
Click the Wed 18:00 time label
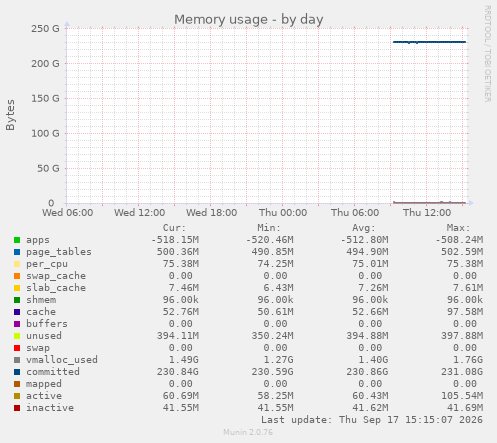[212, 213]
